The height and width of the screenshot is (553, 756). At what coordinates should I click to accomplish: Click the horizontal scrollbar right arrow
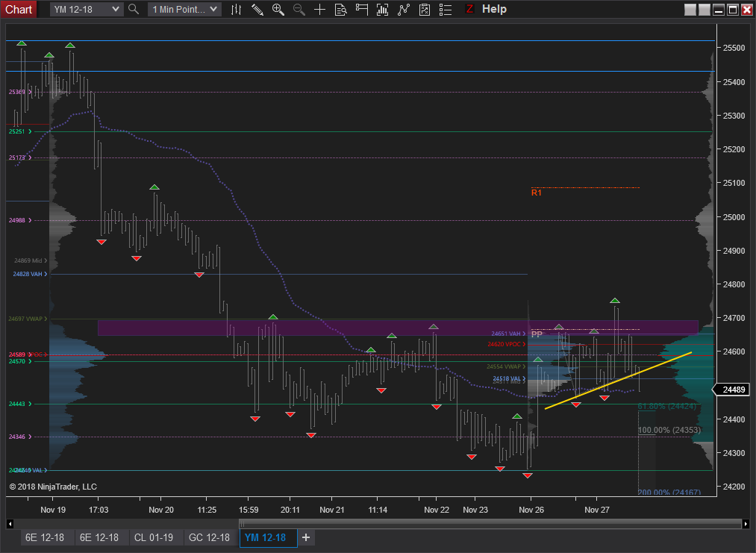pos(746,524)
